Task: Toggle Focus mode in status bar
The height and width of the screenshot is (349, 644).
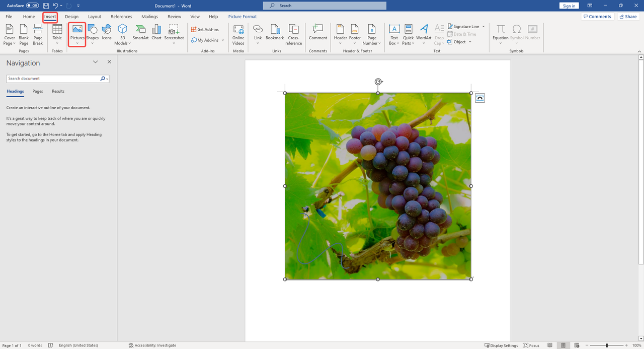Action: [531, 345]
